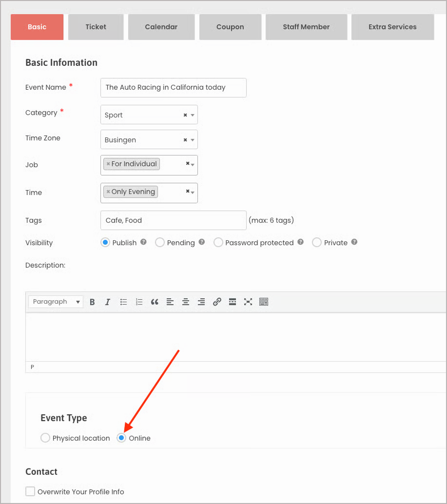Center align the description text
This screenshot has width=447, height=504.
tap(186, 302)
